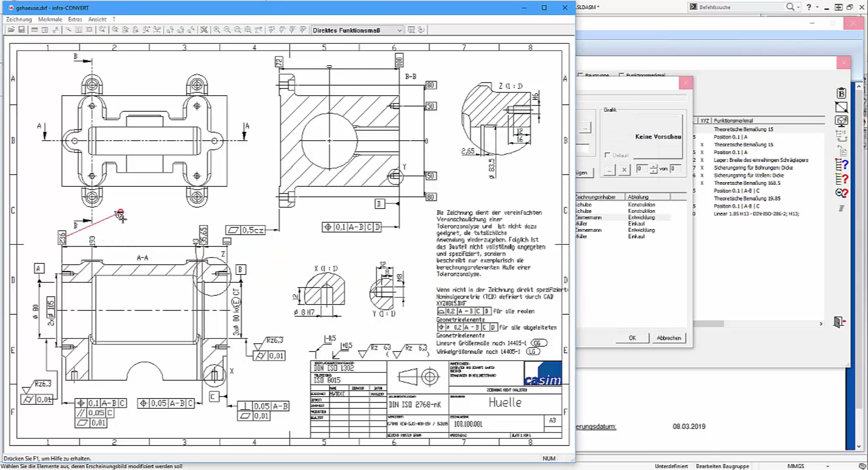Open the Direktes Funktionsmaß dropdown
This screenshot has height=470, width=868.
pyautogui.click(x=357, y=30)
